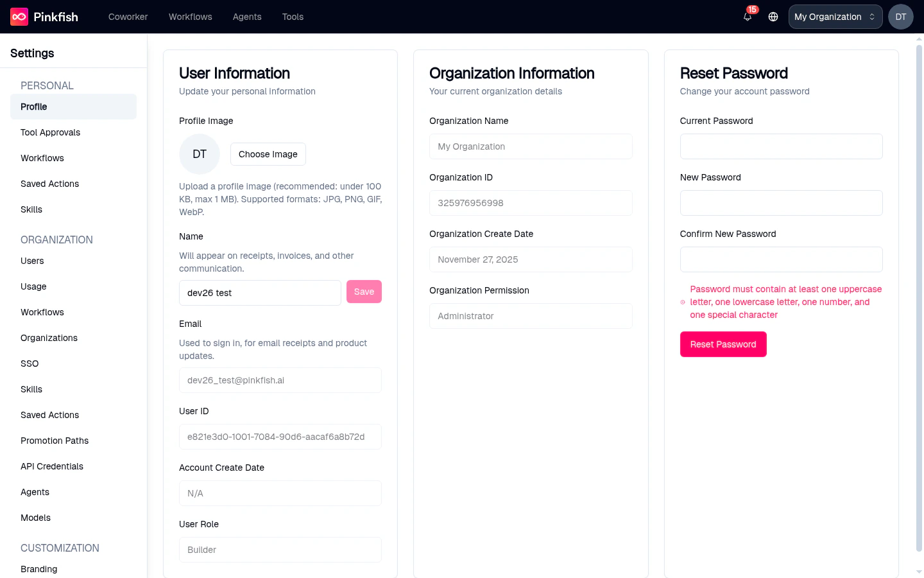Image resolution: width=924 pixels, height=578 pixels.
Task: Select Tools from the top navigation
Action: tap(293, 17)
